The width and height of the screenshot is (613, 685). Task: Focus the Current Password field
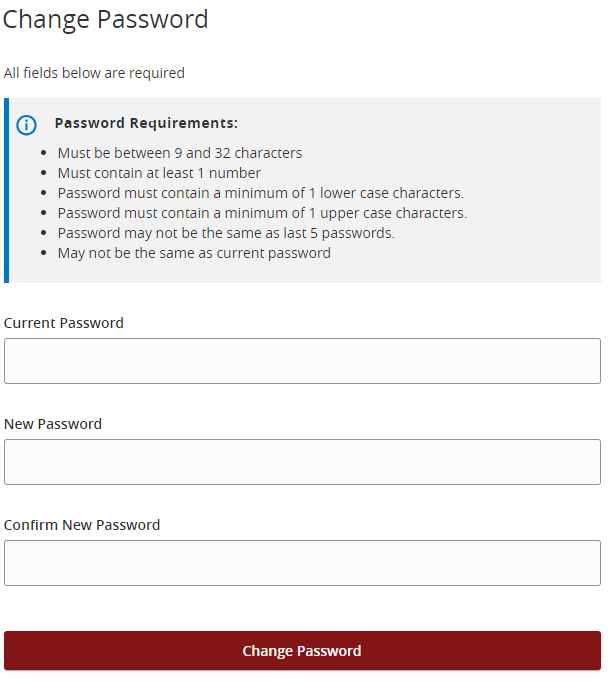302,361
